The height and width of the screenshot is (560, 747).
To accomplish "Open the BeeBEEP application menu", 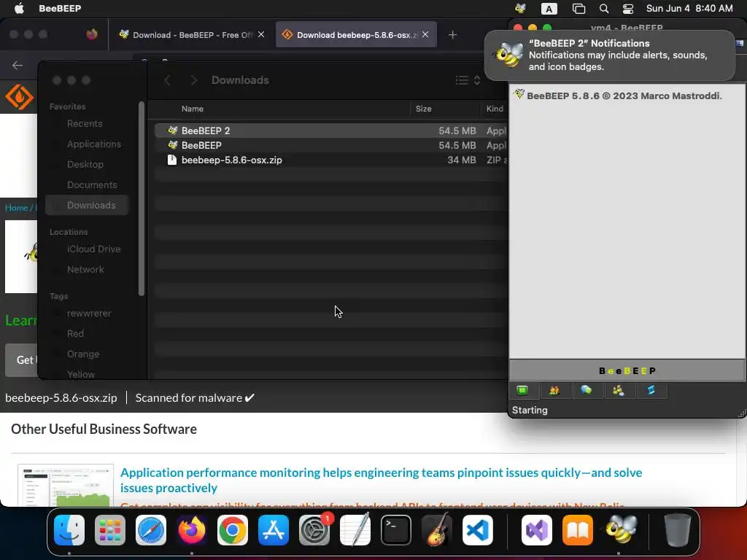I will pos(60,8).
